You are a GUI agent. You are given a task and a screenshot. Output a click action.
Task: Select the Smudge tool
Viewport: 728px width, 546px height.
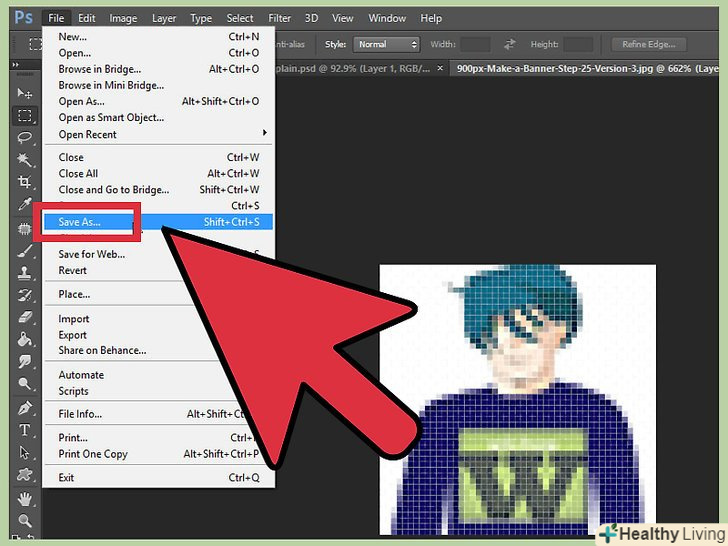(25, 362)
